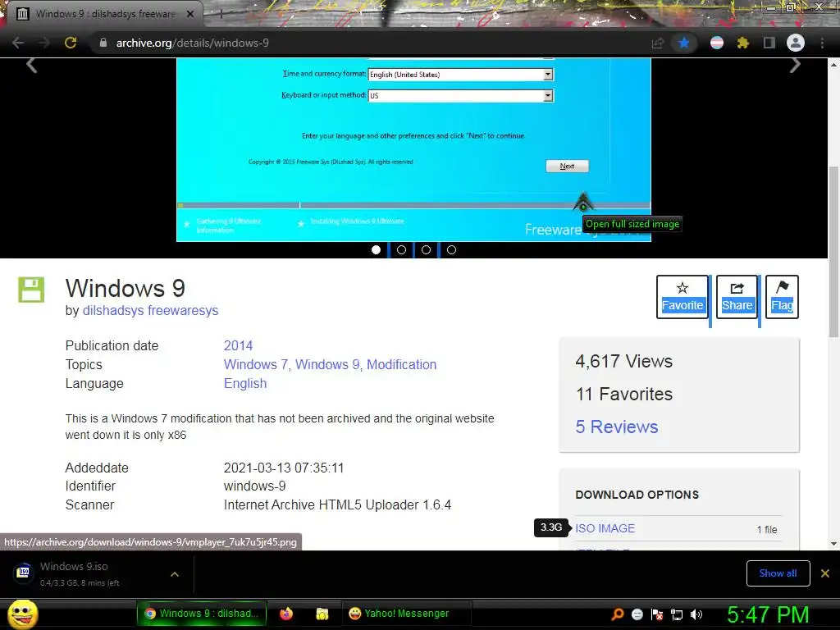Click the page scrollbar down arrow

point(833,544)
